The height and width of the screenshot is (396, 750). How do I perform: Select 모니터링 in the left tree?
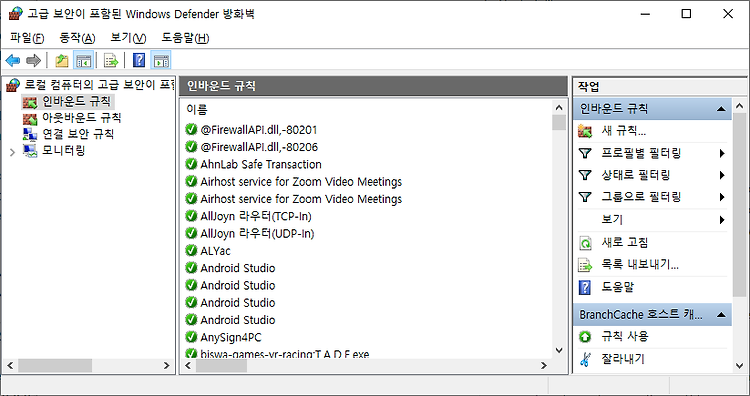pos(64,150)
